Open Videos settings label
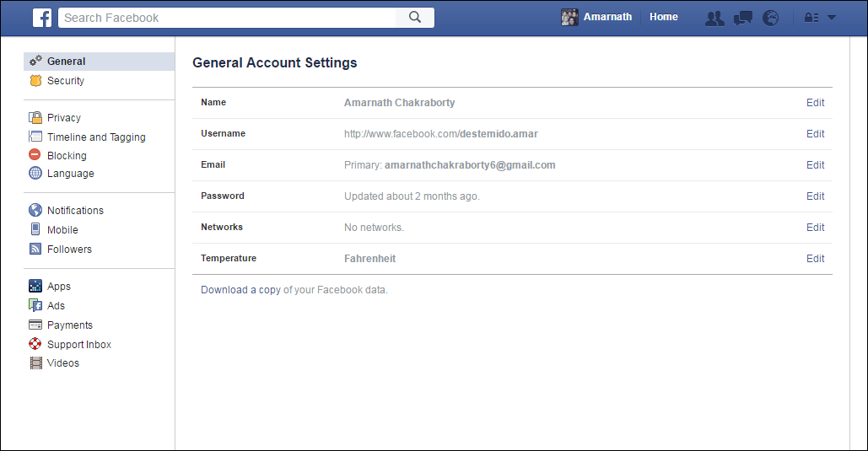 (63, 363)
